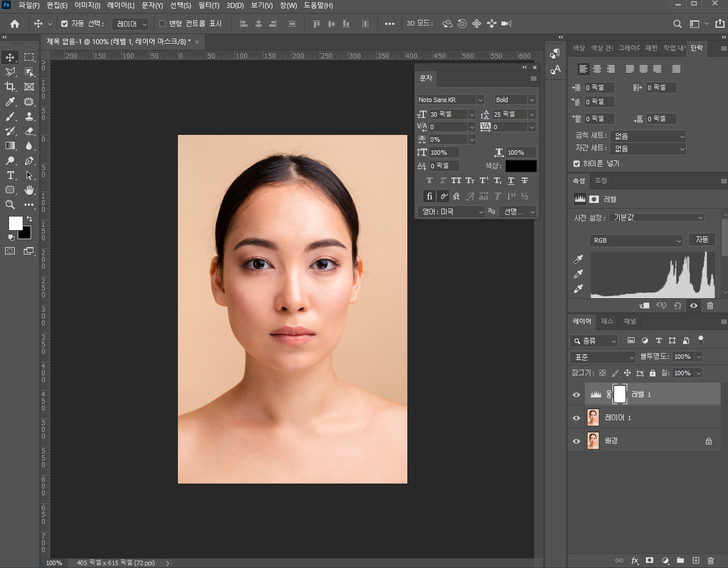The image size is (728, 568).
Task: Open the language dropdown 영어: 미국
Action: click(x=451, y=211)
